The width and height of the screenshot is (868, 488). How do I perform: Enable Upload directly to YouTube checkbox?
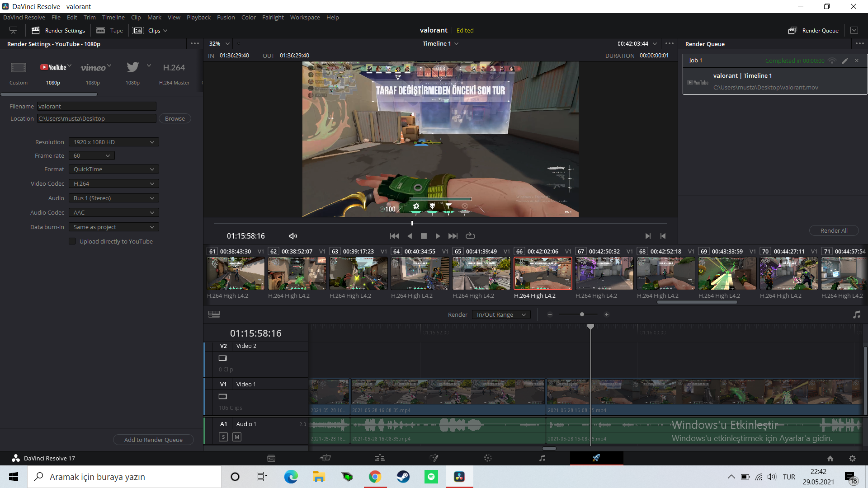[72, 241]
